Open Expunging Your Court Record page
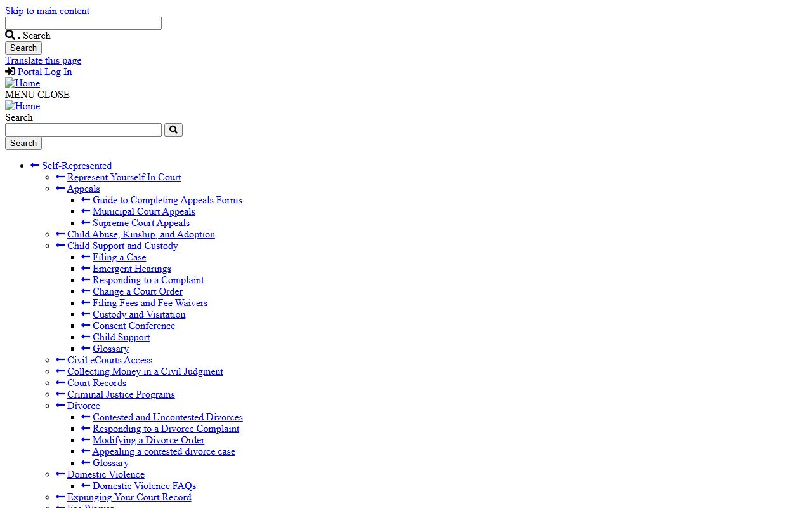The width and height of the screenshot is (812, 508). [129, 497]
